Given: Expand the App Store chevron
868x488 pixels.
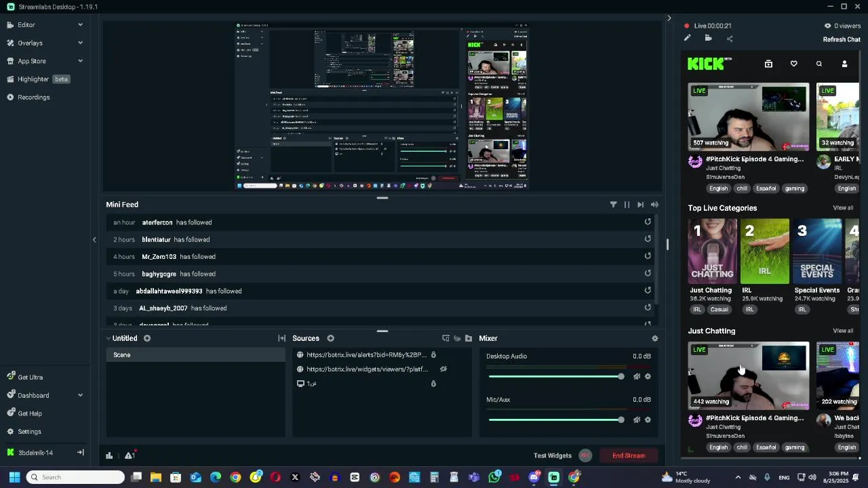Looking at the screenshot, I should [x=80, y=61].
